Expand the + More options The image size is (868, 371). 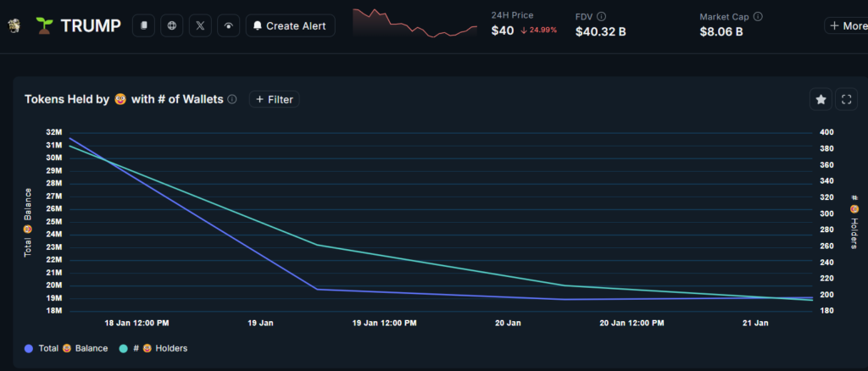click(847, 25)
